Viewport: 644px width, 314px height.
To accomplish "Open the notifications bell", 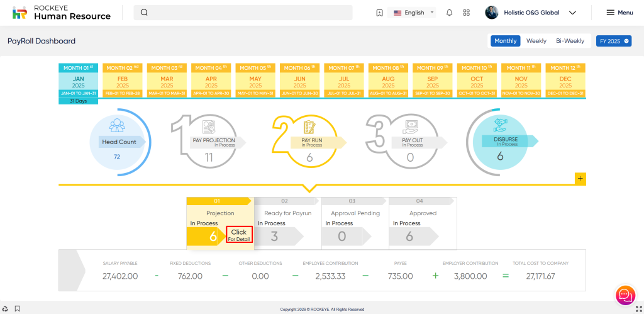I will [x=449, y=13].
